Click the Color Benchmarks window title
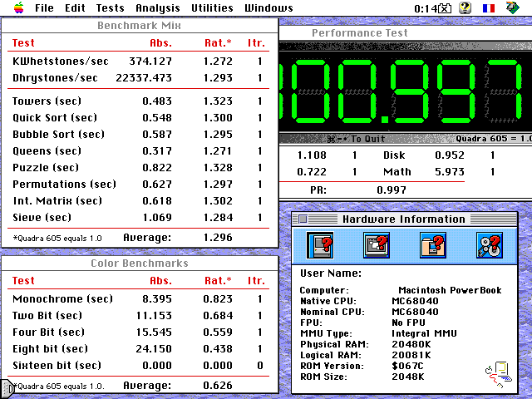Screen dimensions: 532x399 pyautogui.click(x=140, y=264)
